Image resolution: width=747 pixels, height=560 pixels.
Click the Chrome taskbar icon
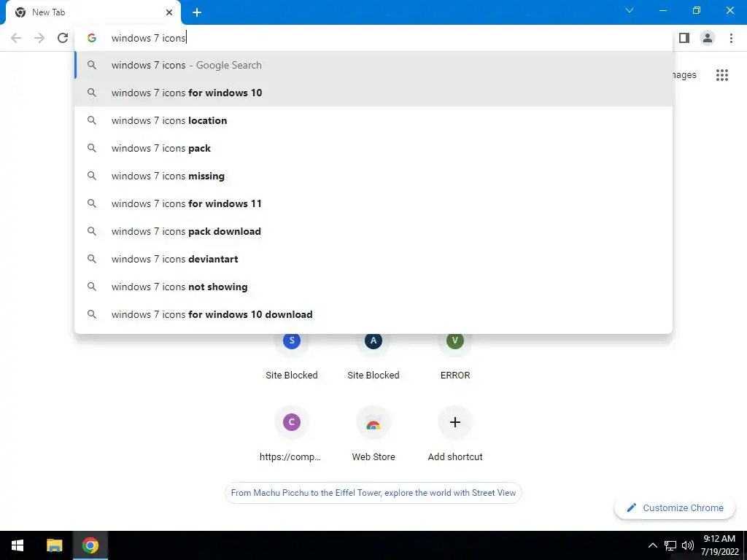90,545
